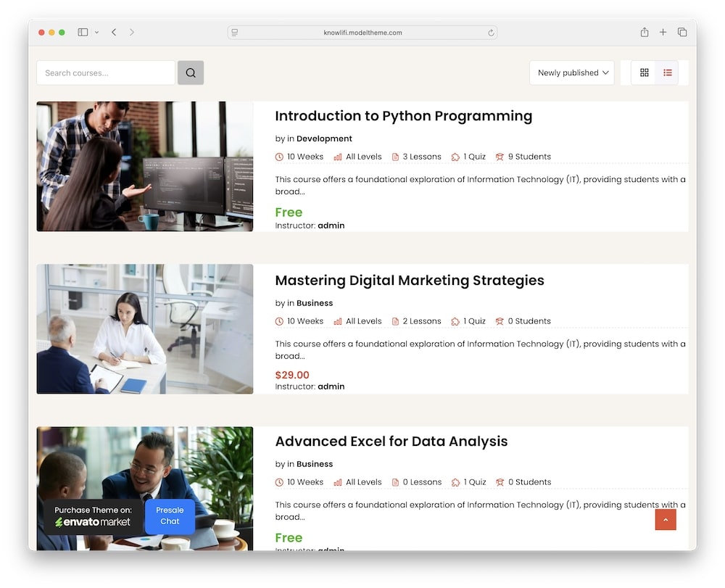Open Mastering Digital Marketing Strategies course title
Image resolution: width=725 pixels, height=588 pixels.
(410, 280)
